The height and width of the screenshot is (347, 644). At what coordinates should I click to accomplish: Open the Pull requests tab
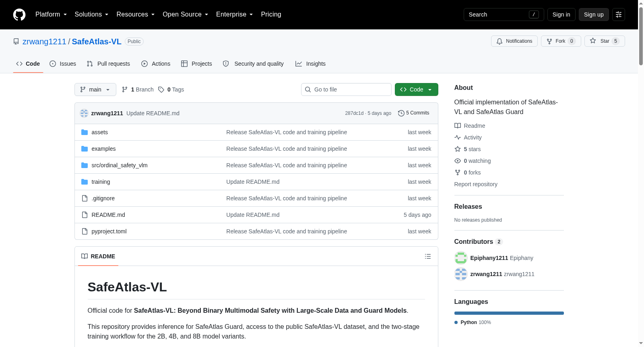coord(108,64)
